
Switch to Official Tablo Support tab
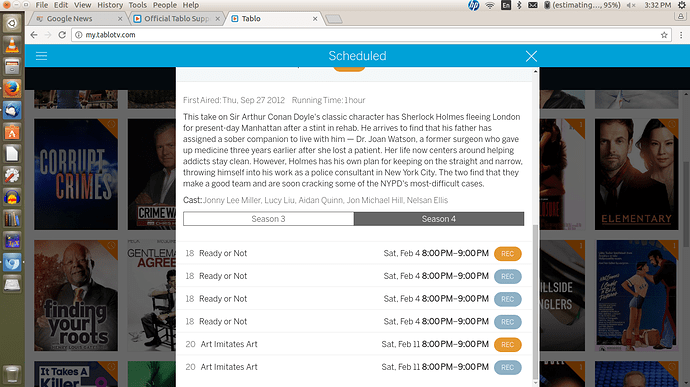[x=176, y=18]
